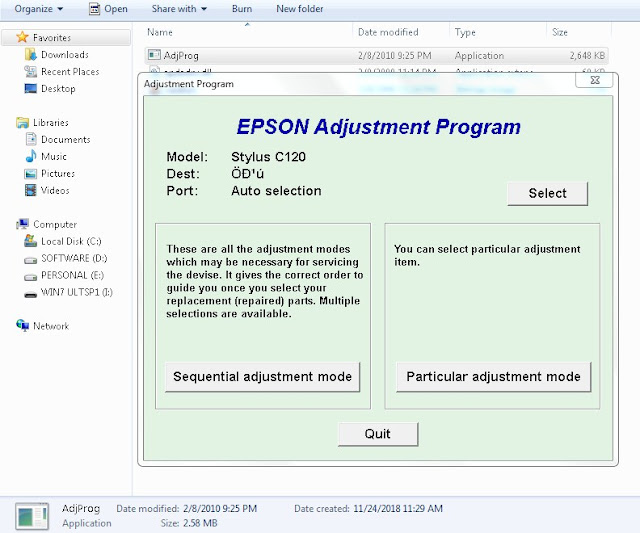Click the Application type cell of AdjProg
The height and width of the screenshot is (533, 640).
[479, 56]
